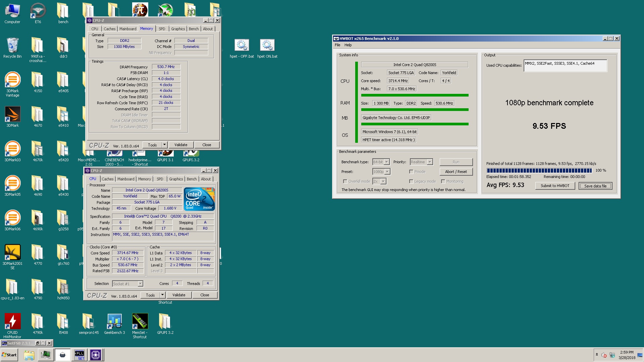Viewport: 644px width, 362px height.
Task: Enable the Overkill mode checkbox
Action: coord(345,181)
